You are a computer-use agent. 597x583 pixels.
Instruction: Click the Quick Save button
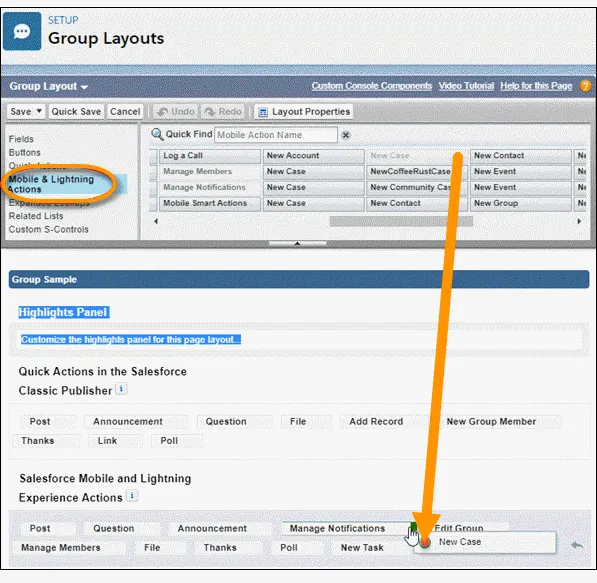[x=76, y=112]
